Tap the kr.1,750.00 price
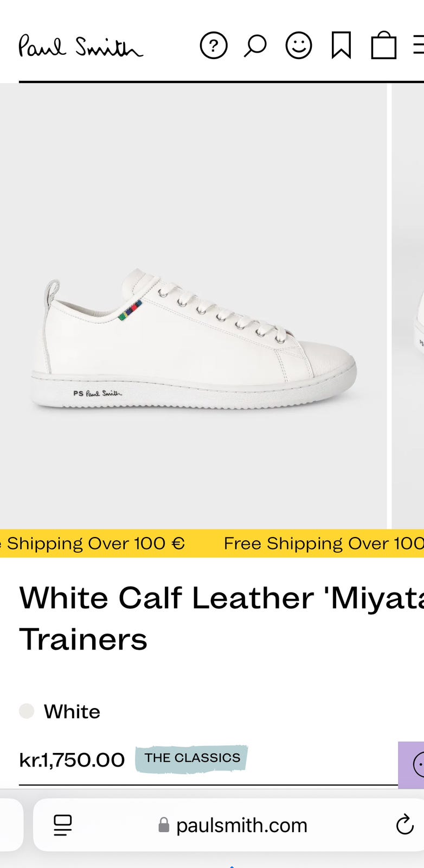This screenshot has width=424, height=868. pyautogui.click(x=72, y=759)
